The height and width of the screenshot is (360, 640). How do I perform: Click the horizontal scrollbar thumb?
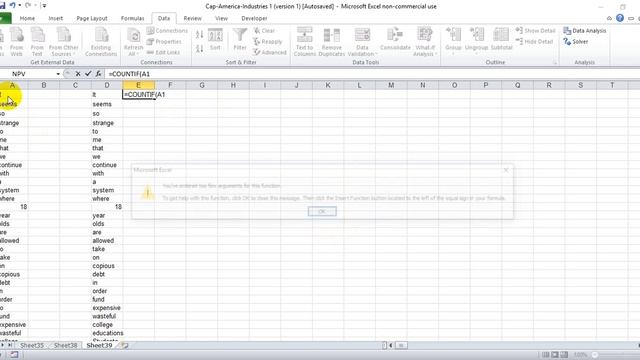401,345
